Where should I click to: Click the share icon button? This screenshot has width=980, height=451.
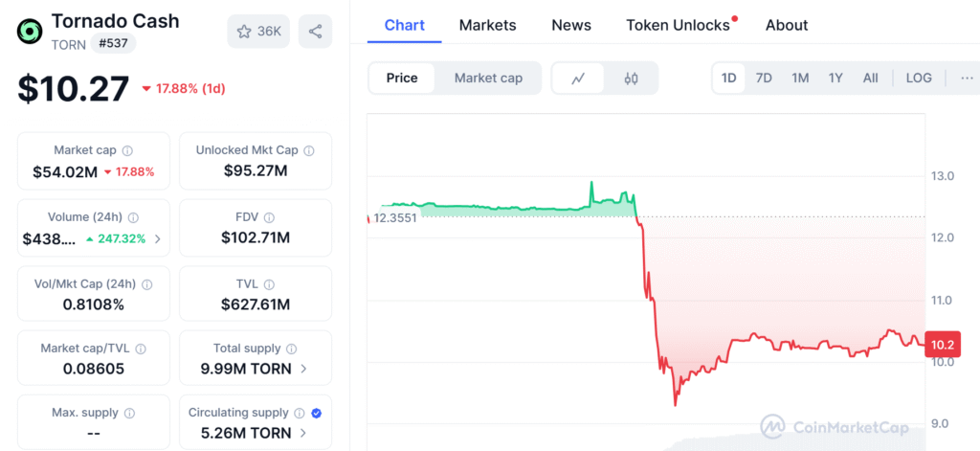[315, 32]
